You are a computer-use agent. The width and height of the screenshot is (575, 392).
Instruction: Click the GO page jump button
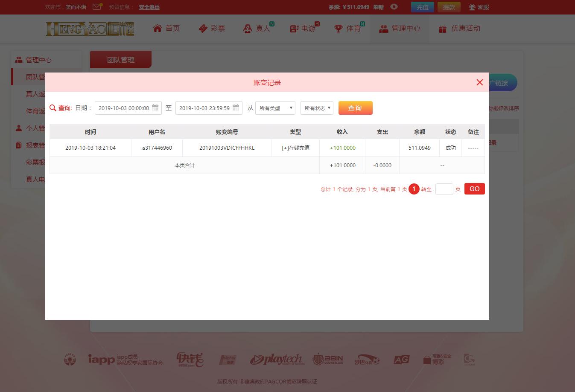[x=475, y=189]
